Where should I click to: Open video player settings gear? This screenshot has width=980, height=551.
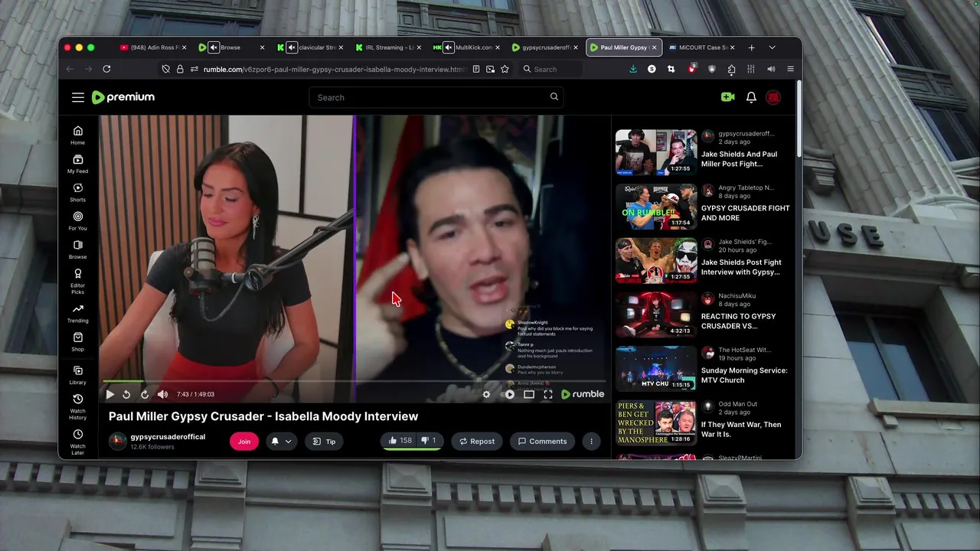pos(486,394)
